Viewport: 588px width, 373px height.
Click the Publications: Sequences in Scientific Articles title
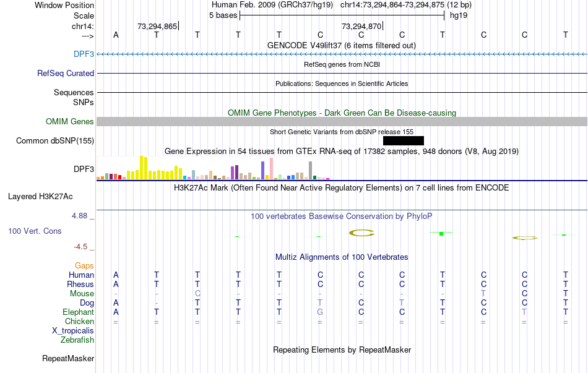click(x=342, y=84)
